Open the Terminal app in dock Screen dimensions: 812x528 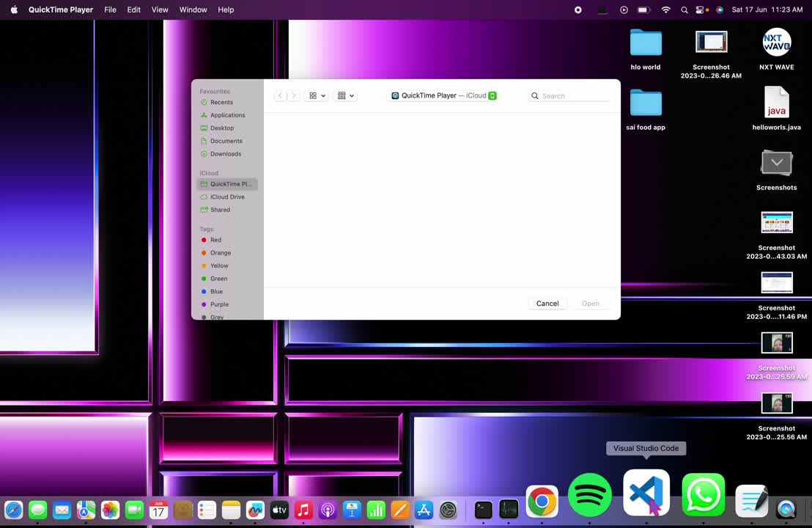click(483, 509)
